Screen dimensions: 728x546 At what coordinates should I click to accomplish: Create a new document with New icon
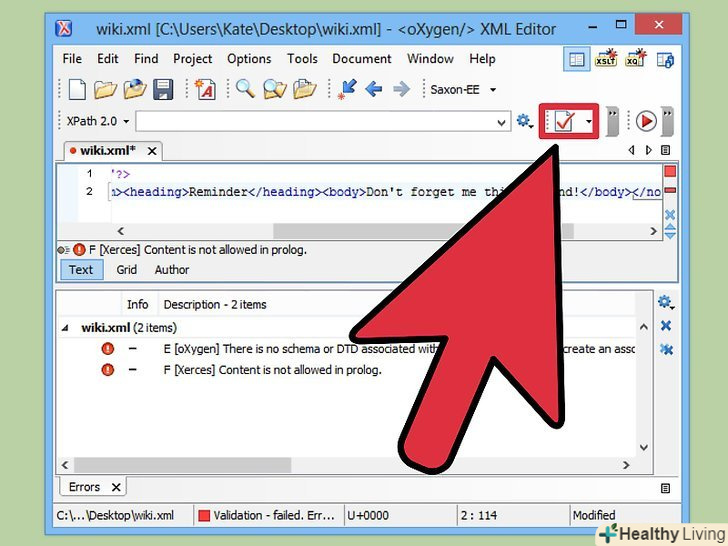point(77,89)
